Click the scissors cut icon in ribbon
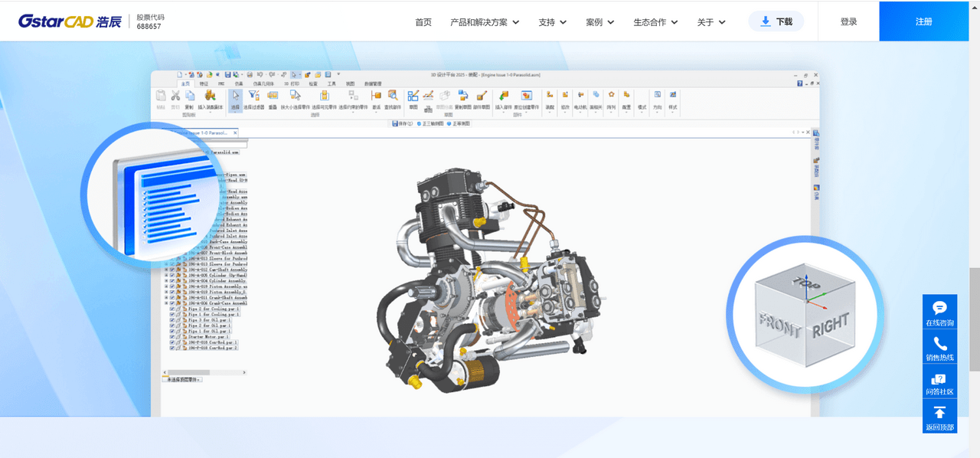 [x=175, y=96]
